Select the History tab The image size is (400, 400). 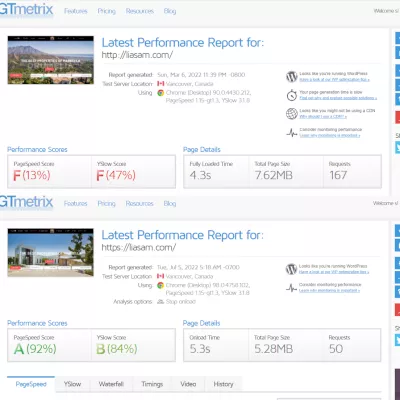pos(223,384)
